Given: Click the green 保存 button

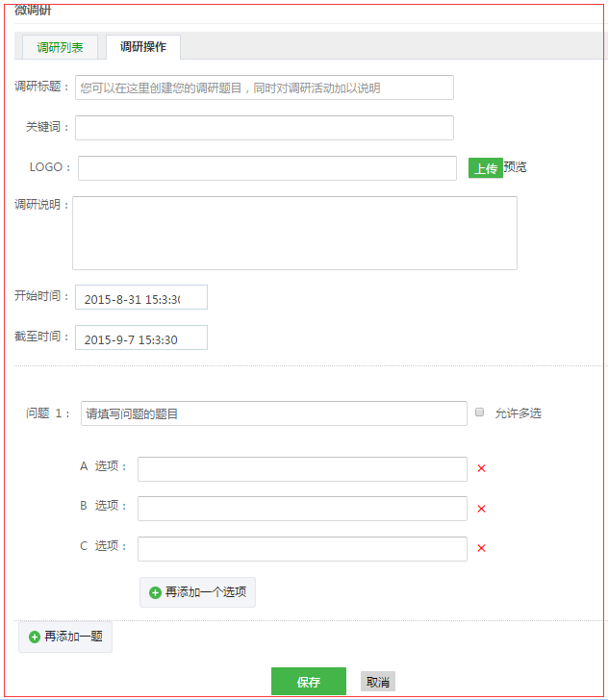Looking at the screenshot, I should pyautogui.click(x=309, y=682).
